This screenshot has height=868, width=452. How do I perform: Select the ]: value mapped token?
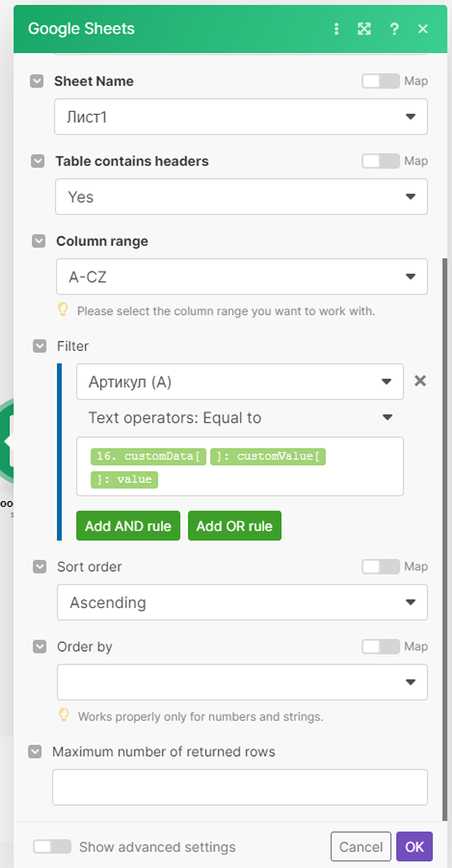click(124, 480)
